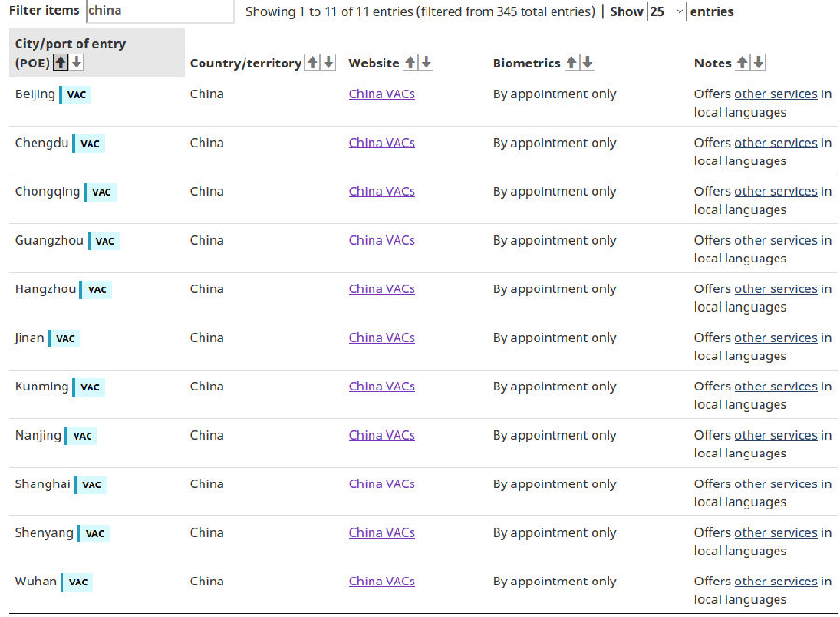This screenshot has height=617, width=840.
Task: Sort Biometrics column descending
Action: click(588, 63)
